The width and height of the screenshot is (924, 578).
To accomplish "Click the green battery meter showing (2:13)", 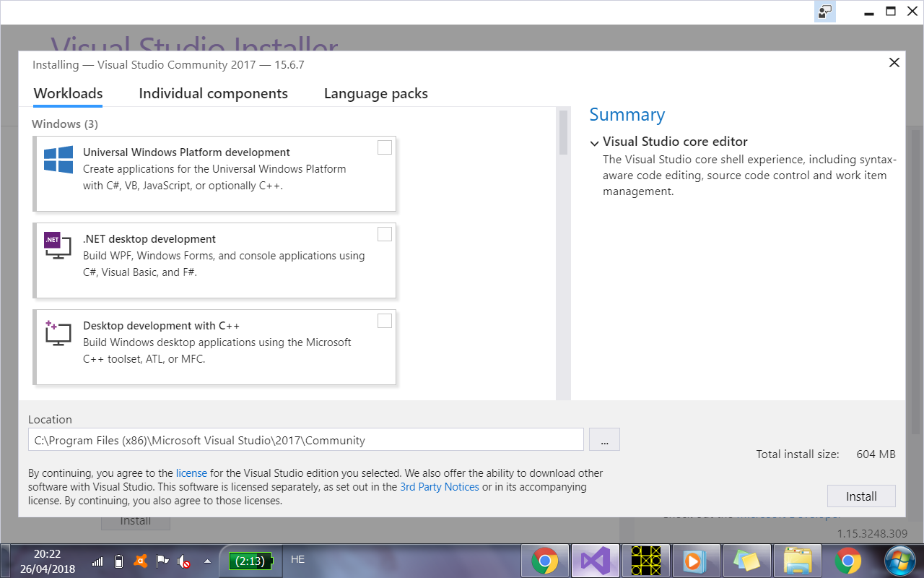I will [x=252, y=561].
